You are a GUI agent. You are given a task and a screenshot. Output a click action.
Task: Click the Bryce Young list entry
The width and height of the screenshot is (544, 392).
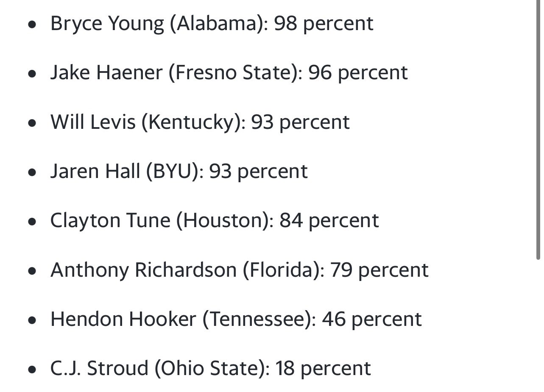pyautogui.click(x=212, y=23)
